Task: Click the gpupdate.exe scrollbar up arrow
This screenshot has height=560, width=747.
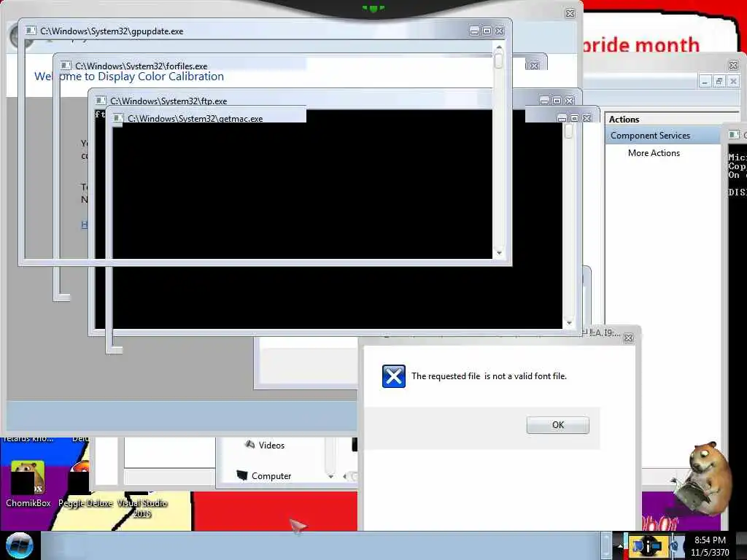Action: click(x=499, y=47)
